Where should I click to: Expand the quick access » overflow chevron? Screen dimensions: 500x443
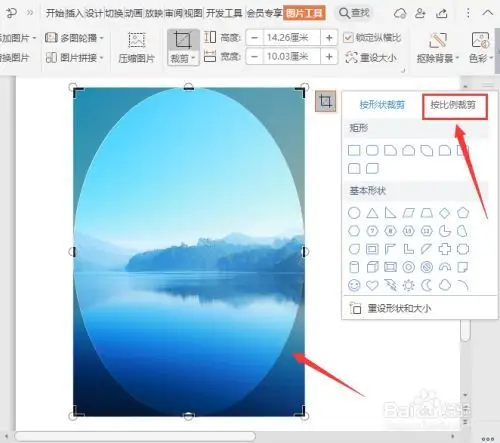click(x=30, y=13)
